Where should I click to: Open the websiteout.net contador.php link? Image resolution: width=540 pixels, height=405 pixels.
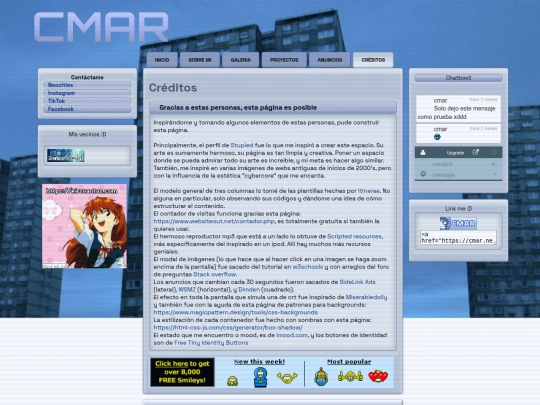pos(214,221)
